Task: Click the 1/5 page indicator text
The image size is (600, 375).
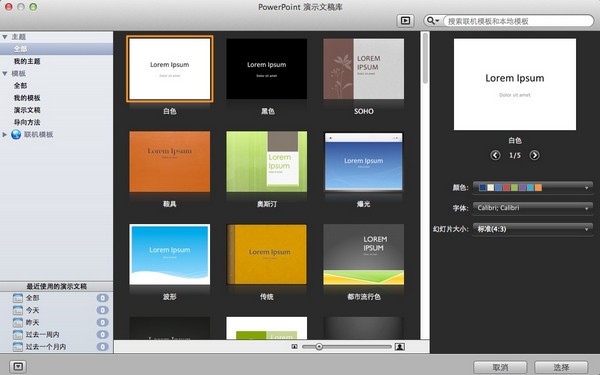Action: click(x=515, y=155)
